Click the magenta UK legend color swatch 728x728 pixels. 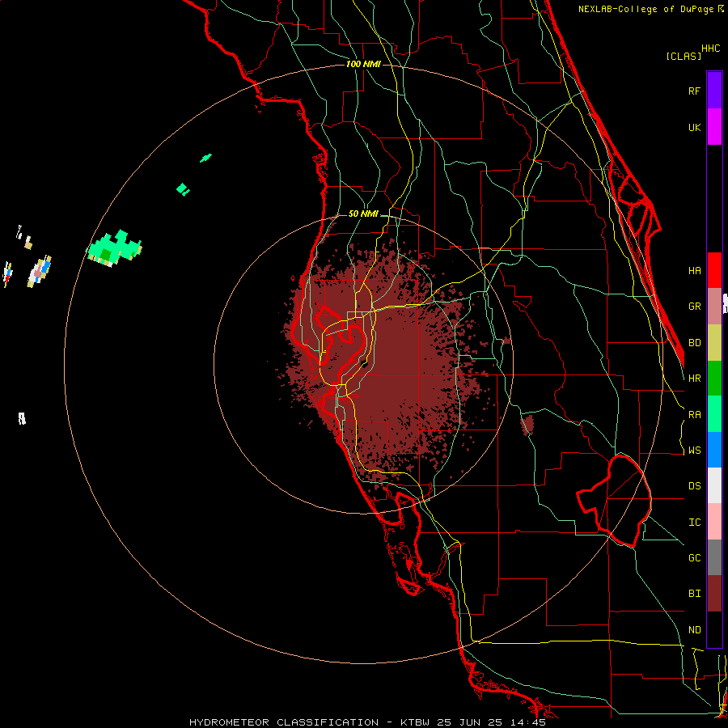click(x=714, y=127)
